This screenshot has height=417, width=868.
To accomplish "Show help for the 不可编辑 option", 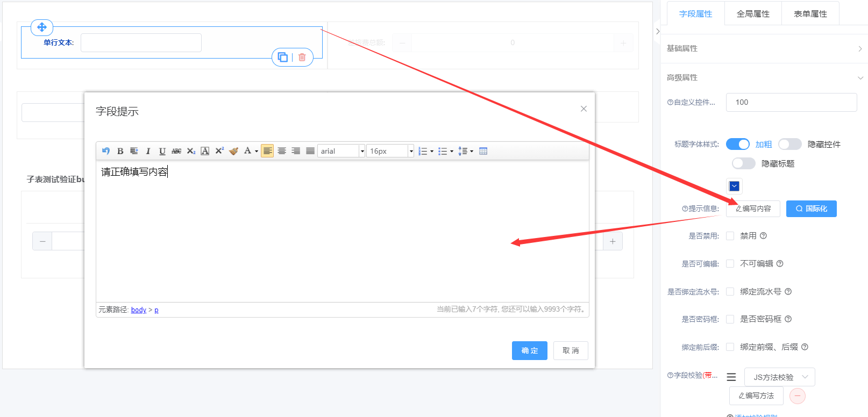I will tap(780, 264).
